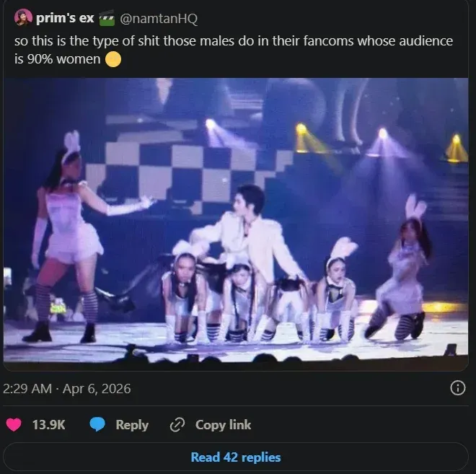476x474 pixels.
Task: Click the Apr 6, 2026 date
Action: click(97, 389)
